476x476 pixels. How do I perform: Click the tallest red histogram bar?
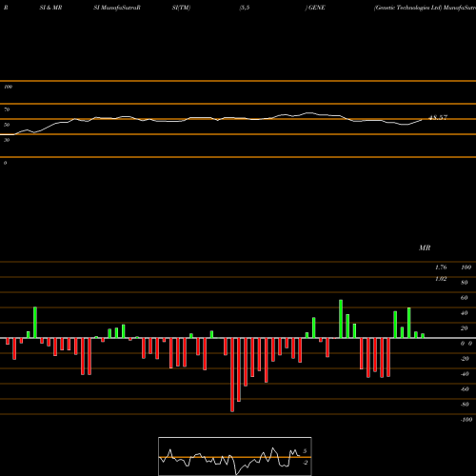pyautogui.click(x=232, y=375)
